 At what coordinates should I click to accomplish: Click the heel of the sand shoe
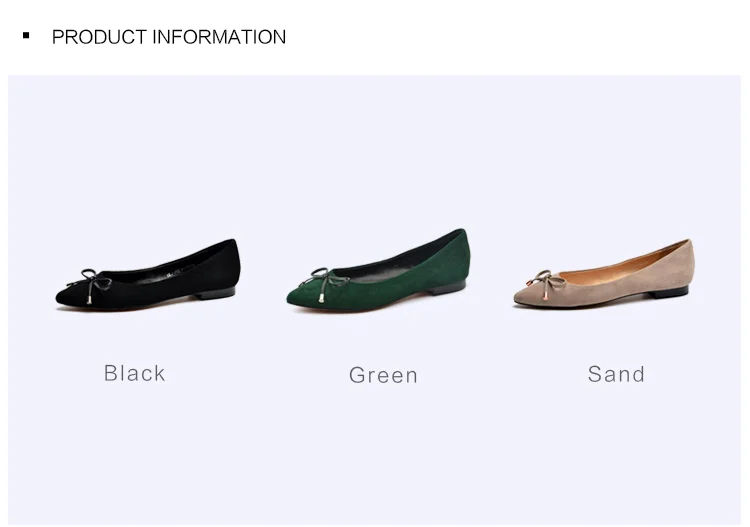[x=670, y=292]
